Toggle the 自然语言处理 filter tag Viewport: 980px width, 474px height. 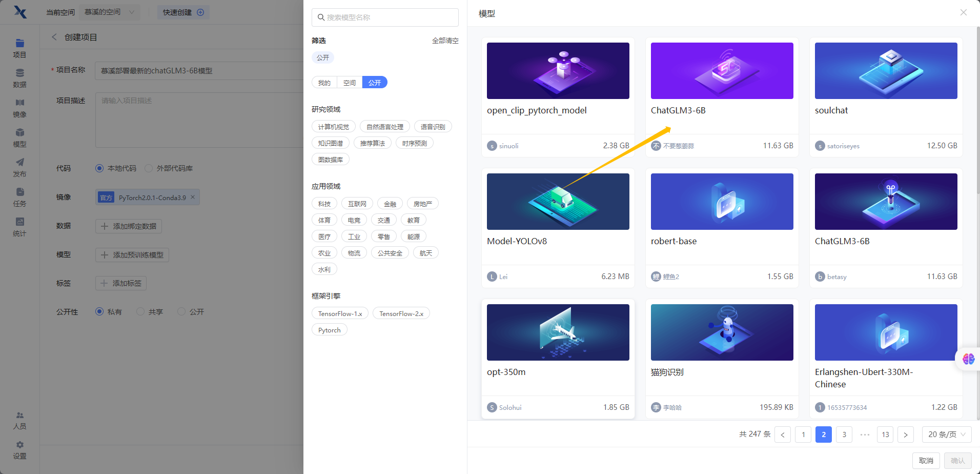click(x=385, y=127)
